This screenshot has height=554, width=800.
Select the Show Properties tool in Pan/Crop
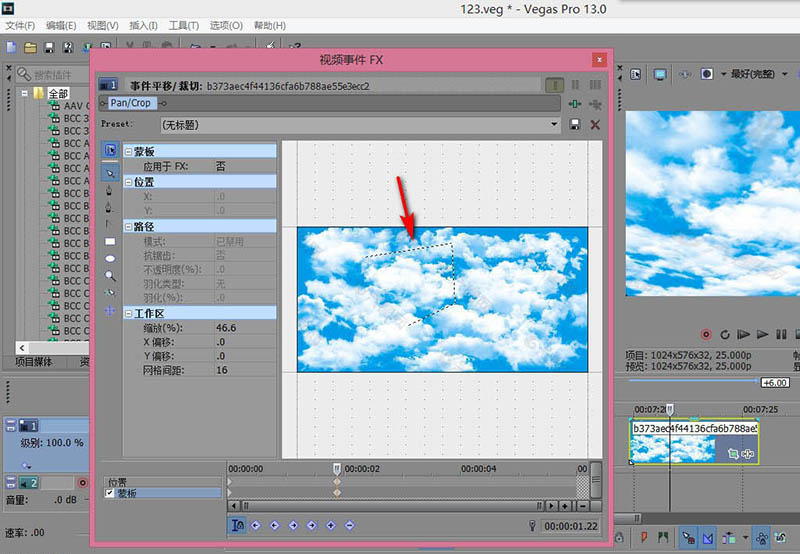tap(110, 149)
